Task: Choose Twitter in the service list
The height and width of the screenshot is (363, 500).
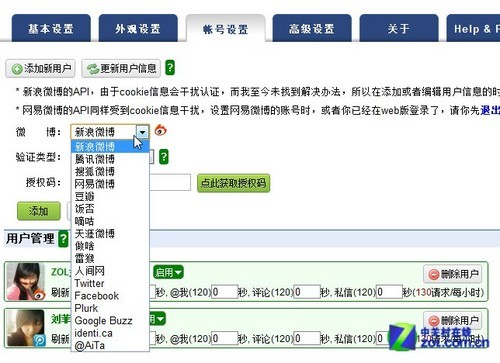Action: (x=89, y=283)
